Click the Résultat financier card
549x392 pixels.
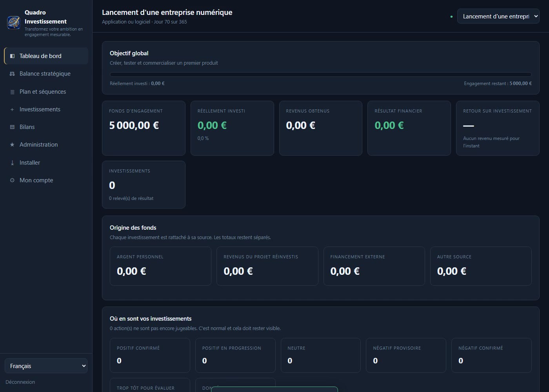pos(409,128)
